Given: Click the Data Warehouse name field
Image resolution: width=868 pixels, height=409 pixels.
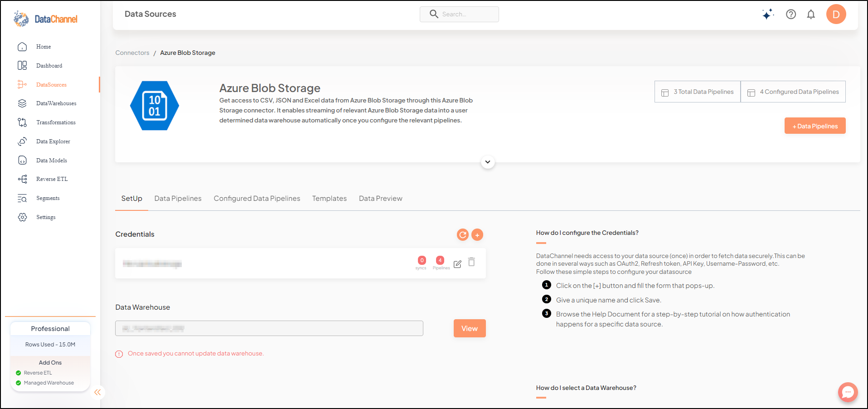Looking at the screenshot, I should [269, 328].
